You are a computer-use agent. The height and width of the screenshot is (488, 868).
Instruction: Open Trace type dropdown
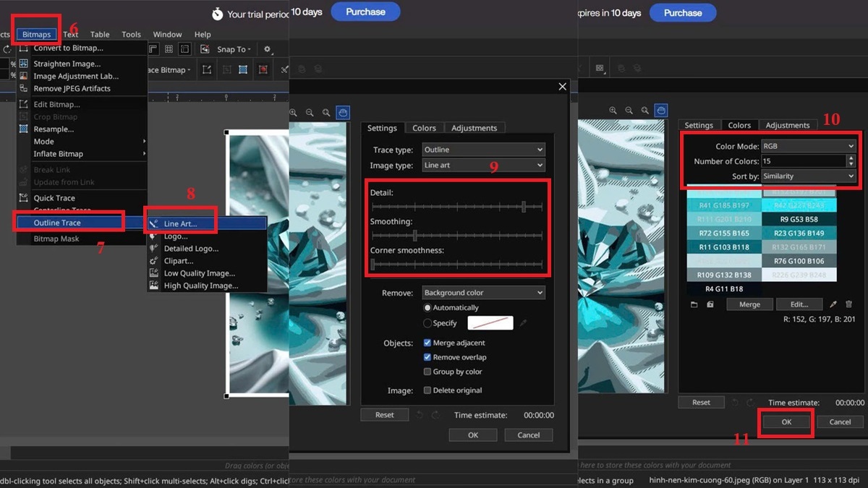483,150
